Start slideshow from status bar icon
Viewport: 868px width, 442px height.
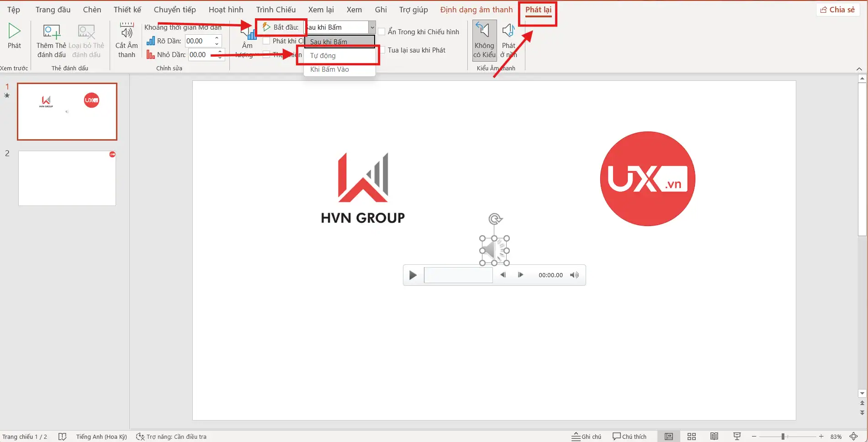(x=737, y=437)
